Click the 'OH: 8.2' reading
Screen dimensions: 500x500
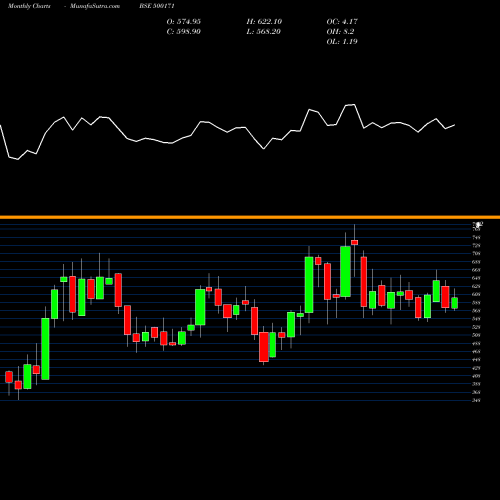340,31
